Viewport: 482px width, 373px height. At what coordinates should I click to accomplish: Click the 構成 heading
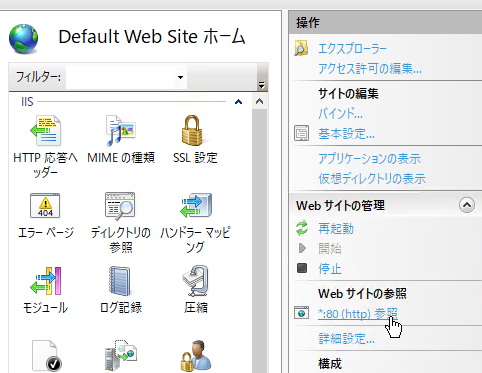(330, 363)
